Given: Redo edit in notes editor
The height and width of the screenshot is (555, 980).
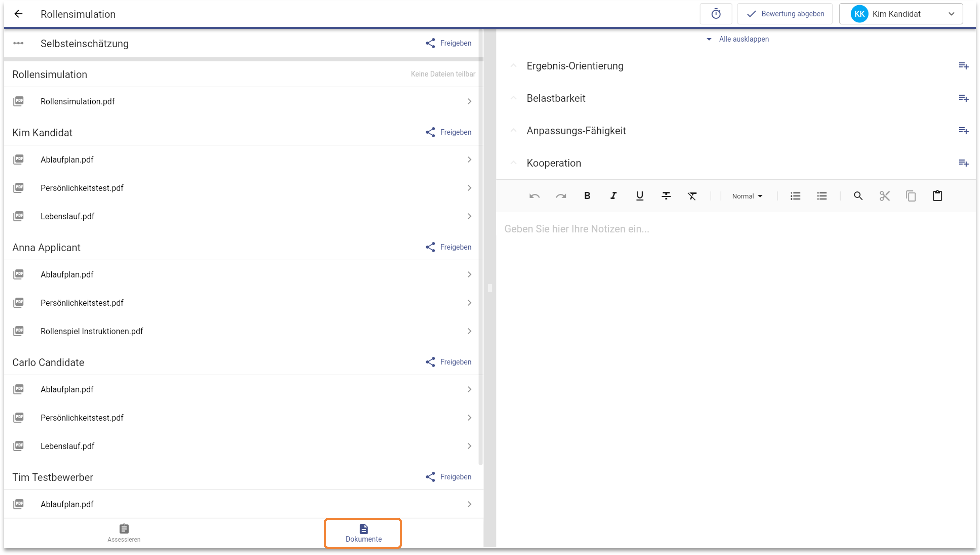Looking at the screenshot, I should [560, 196].
